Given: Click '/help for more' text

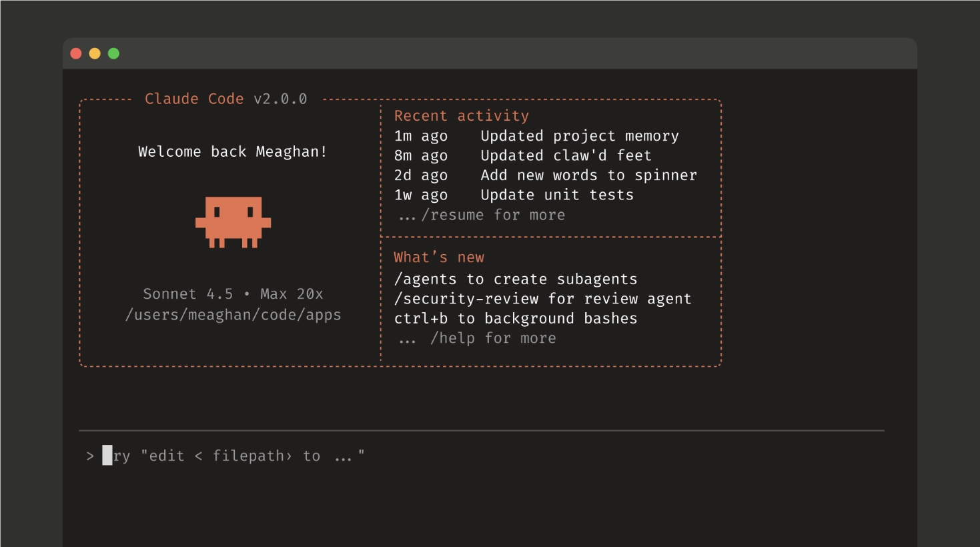Looking at the screenshot, I should click(492, 338).
